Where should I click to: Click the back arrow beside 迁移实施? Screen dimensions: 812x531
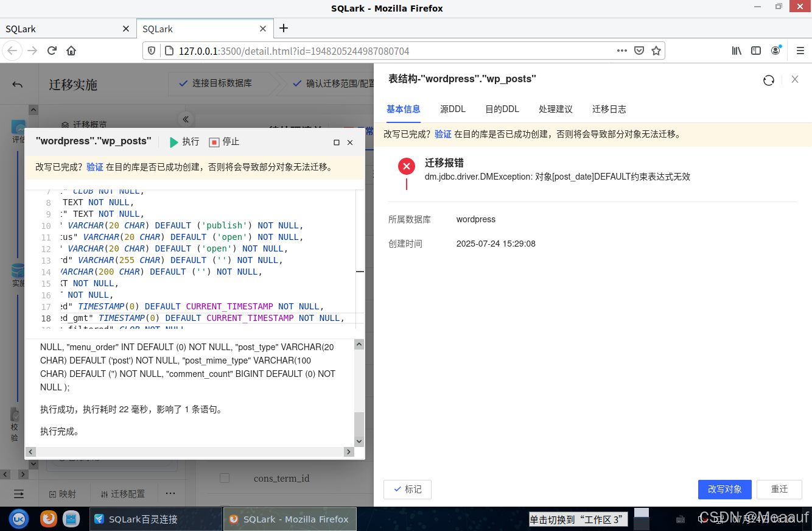(17, 85)
